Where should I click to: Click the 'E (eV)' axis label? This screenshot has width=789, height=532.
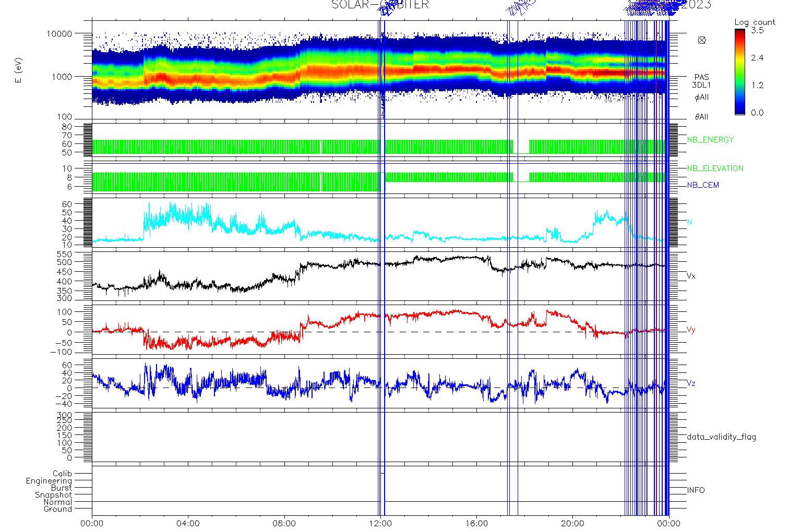coord(19,70)
